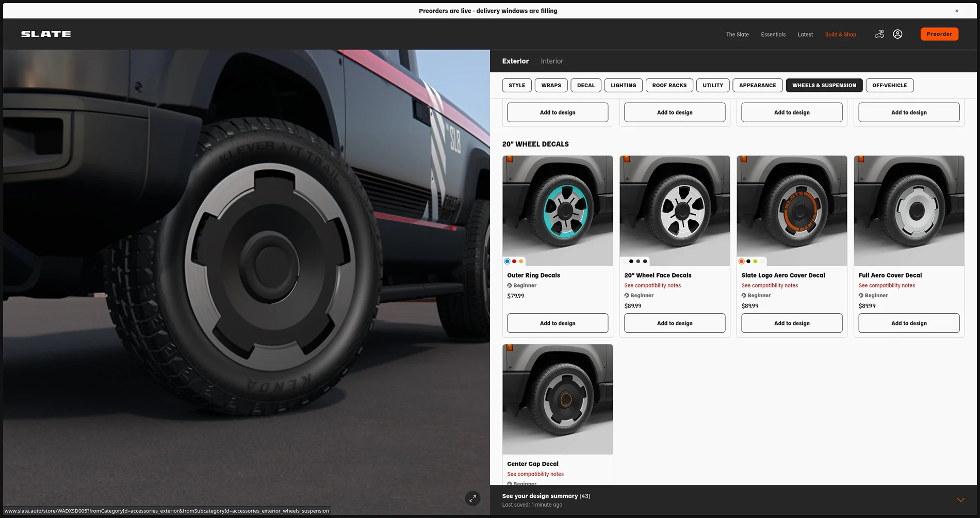Open the user account icon
980x518 pixels.
tap(897, 34)
